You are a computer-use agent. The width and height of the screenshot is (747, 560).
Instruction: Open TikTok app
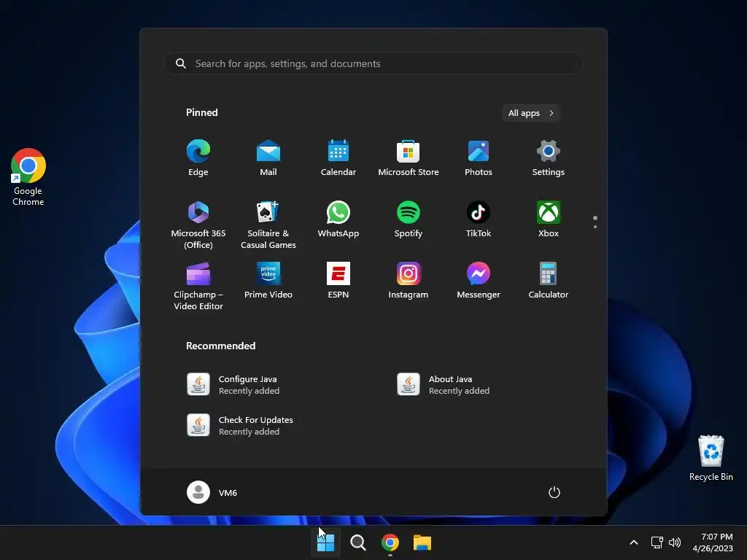[x=479, y=219]
